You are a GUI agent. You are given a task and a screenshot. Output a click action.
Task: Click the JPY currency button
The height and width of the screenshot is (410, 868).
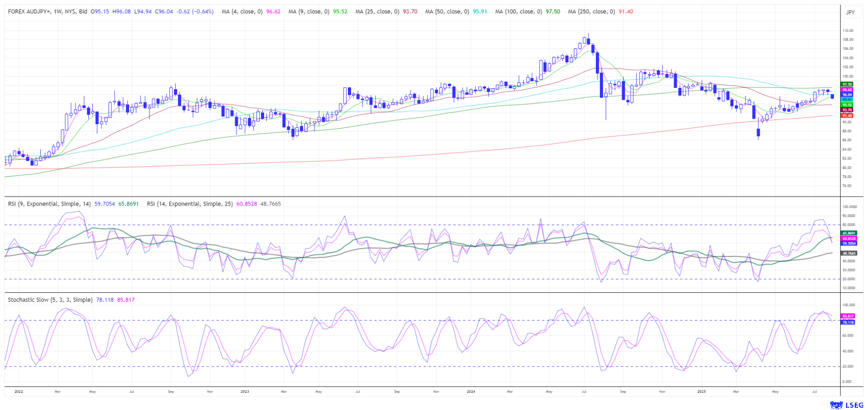(850, 12)
